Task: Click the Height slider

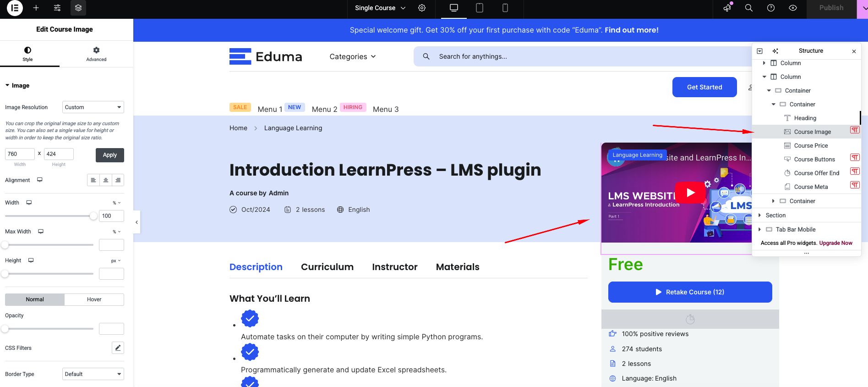Action: pos(49,274)
